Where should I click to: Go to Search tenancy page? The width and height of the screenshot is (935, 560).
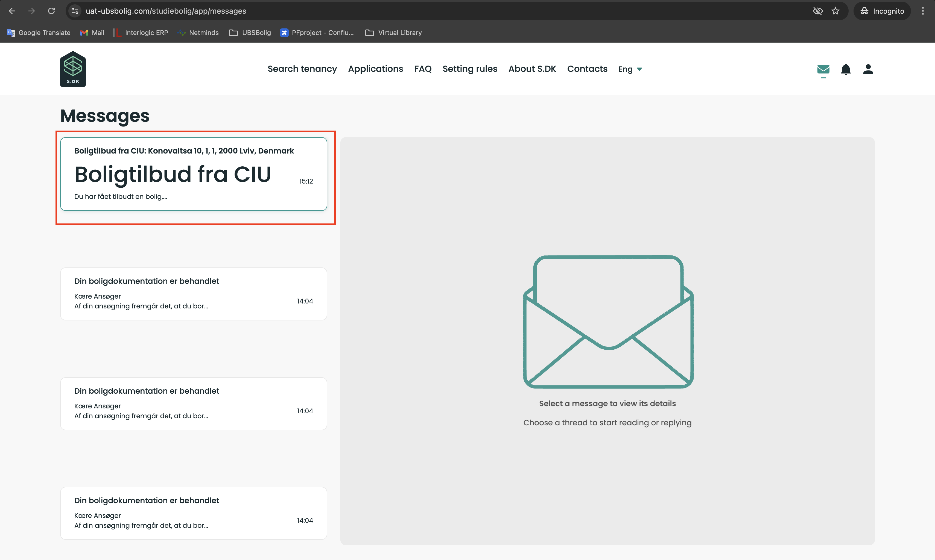coord(302,69)
